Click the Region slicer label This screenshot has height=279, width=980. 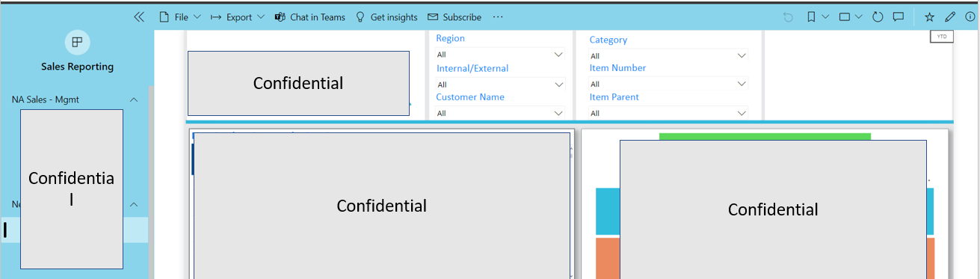(x=451, y=38)
